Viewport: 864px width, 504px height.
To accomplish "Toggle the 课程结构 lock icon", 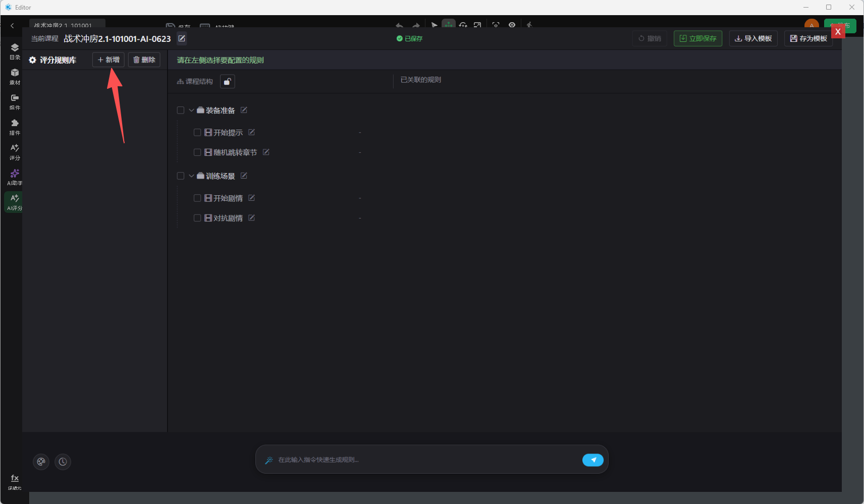I will [228, 81].
